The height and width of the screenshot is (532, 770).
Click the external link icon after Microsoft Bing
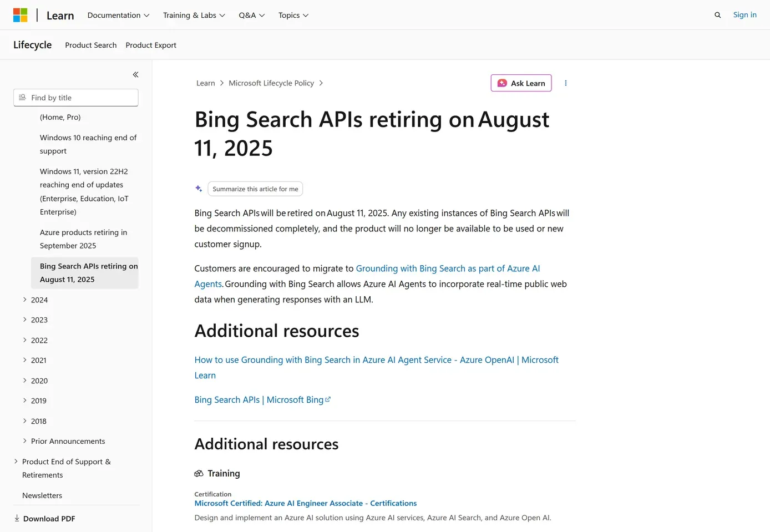pos(328,399)
